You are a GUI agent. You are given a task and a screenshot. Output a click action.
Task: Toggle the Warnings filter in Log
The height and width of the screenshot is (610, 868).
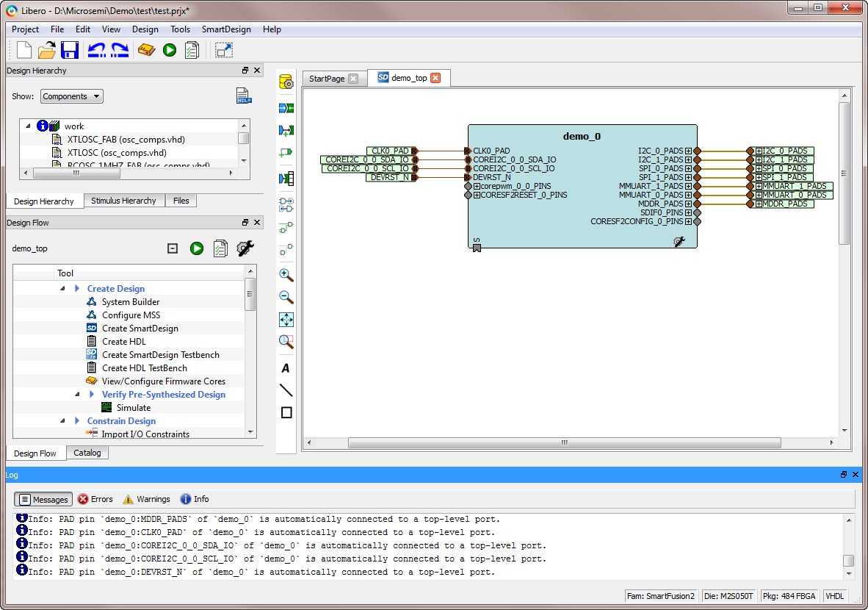[x=146, y=499]
